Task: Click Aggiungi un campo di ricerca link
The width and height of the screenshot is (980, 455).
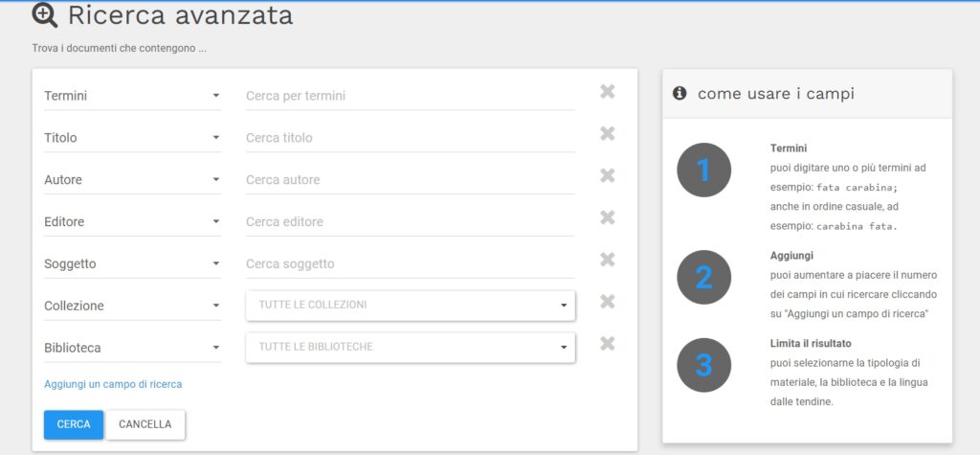Action: pyautogui.click(x=113, y=384)
